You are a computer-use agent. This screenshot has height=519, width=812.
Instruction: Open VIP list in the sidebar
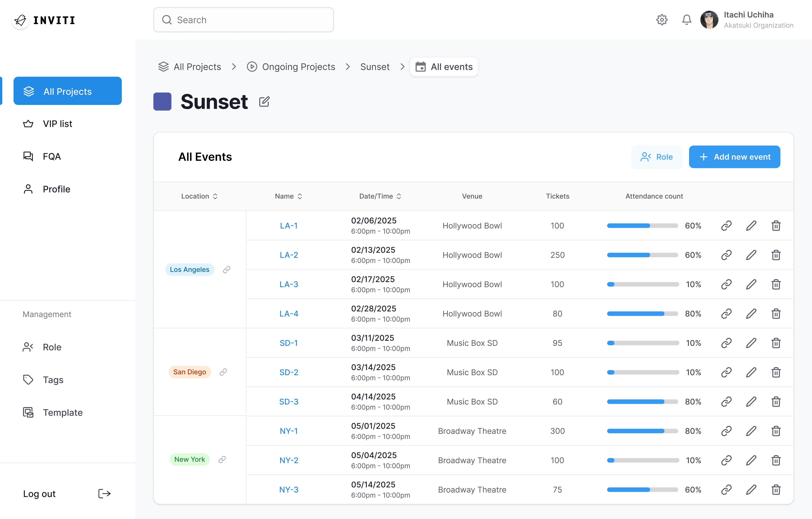tap(57, 124)
